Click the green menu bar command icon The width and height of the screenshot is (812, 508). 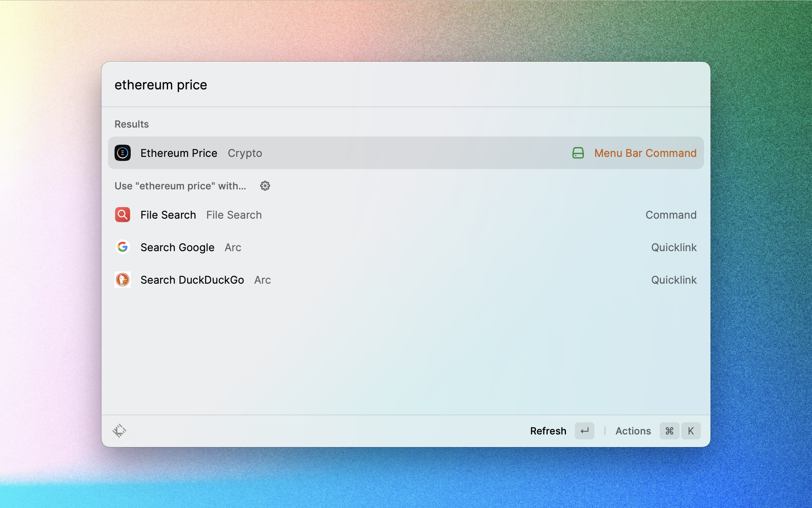(578, 153)
